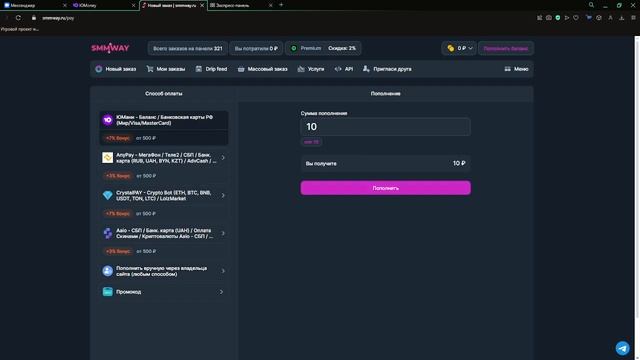Click the Сумма пополнения amount field
The width and height of the screenshot is (640, 360).
point(385,127)
